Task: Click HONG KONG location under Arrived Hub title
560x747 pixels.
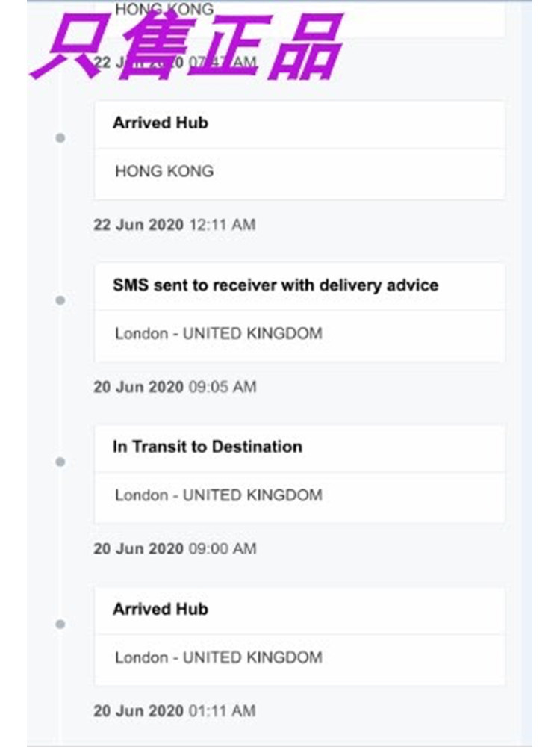Action: coord(164,171)
